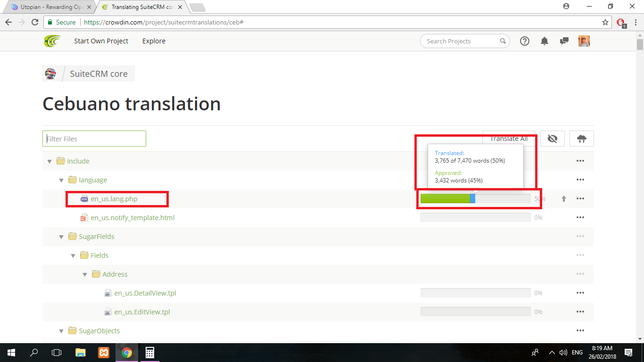
Task: Click the user profile avatar
Action: [x=584, y=41]
